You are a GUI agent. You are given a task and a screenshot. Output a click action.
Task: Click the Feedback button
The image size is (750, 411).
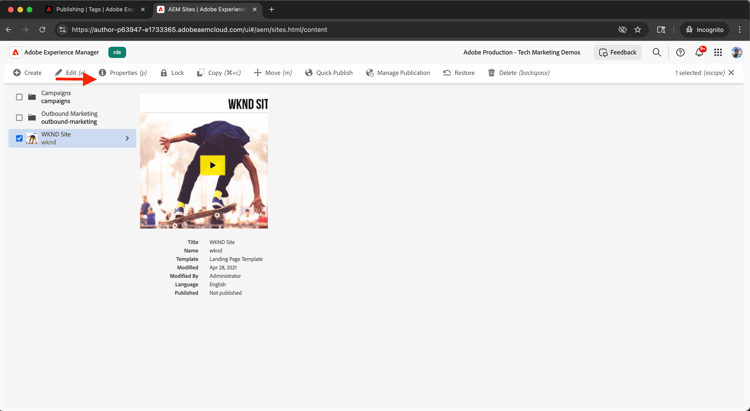(x=618, y=53)
